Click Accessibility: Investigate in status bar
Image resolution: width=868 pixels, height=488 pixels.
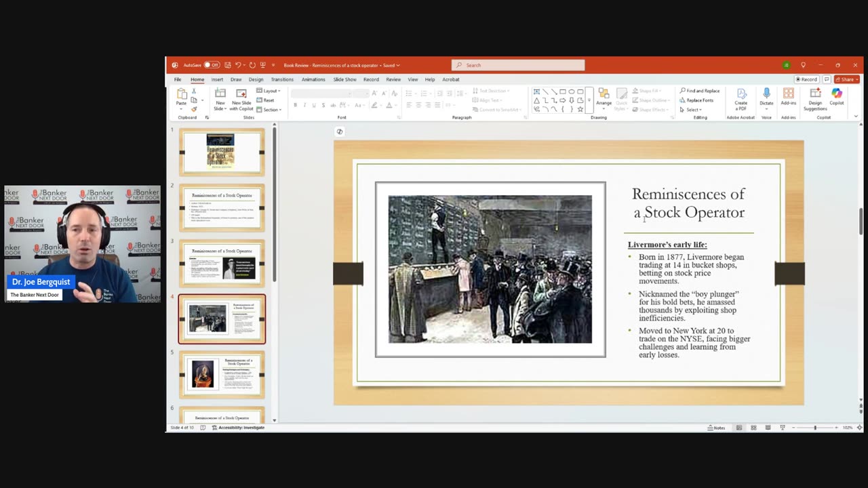238,428
